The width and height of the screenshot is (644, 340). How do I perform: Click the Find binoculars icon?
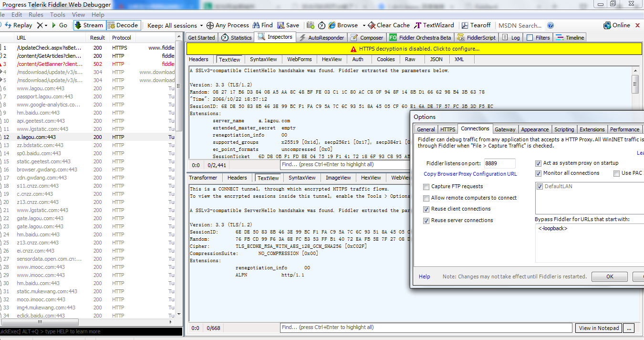(256, 25)
